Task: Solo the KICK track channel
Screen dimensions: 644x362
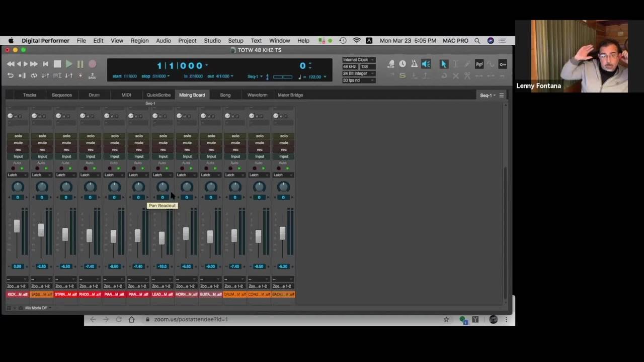Action: click(18, 136)
